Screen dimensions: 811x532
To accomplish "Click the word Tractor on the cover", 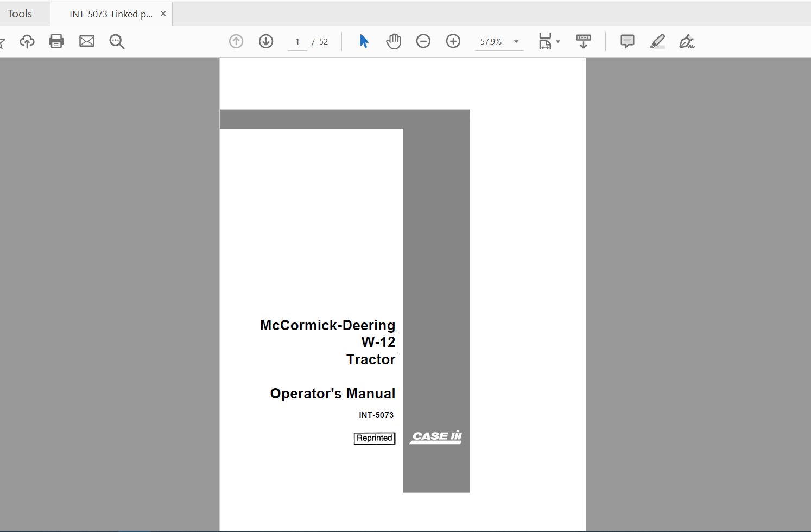I will pyautogui.click(x=371, y=359).
